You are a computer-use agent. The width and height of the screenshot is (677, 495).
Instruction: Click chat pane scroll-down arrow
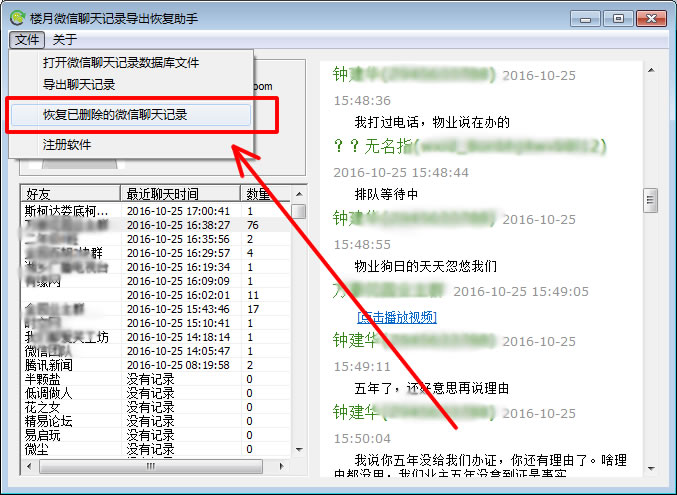point(651,469)
